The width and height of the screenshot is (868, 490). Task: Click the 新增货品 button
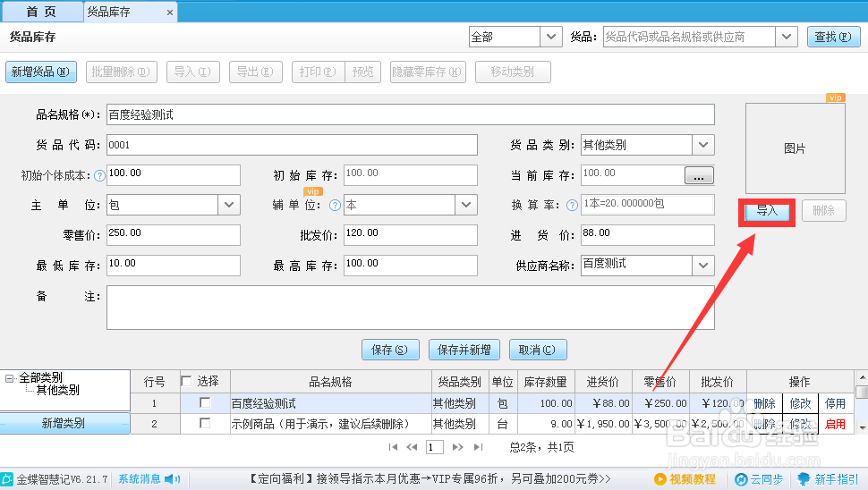pos(41,72)
